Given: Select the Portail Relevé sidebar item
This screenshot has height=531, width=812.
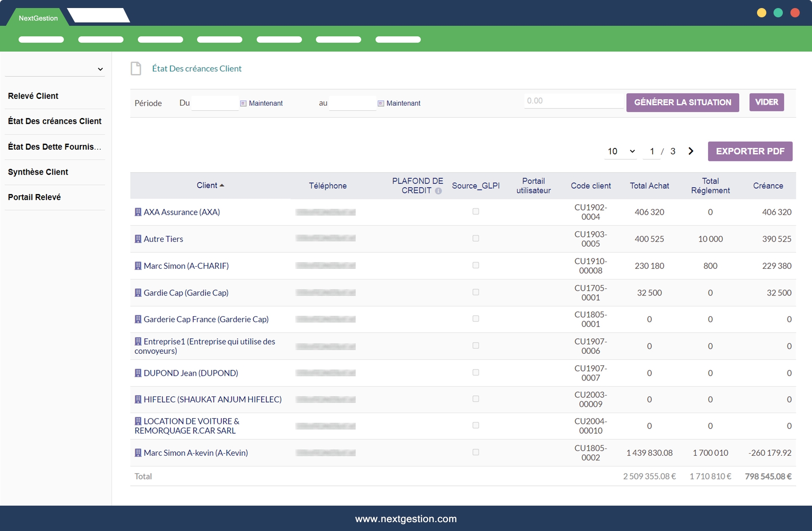Looking at the screenshot, I should click(34, 197).
